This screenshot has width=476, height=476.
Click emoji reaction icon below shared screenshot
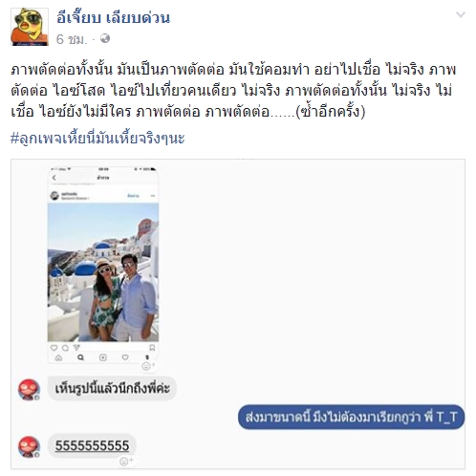pos(148,366)
